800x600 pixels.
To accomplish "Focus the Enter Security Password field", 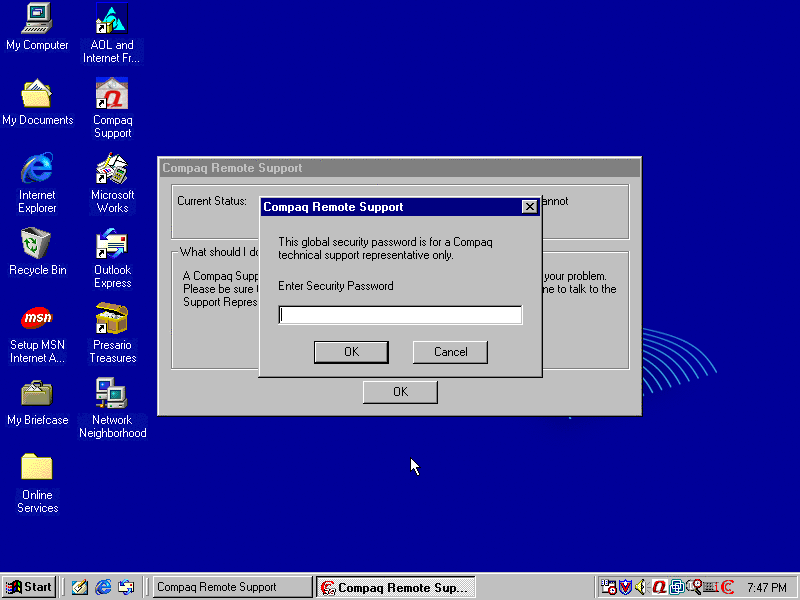I will coord(400,315).
